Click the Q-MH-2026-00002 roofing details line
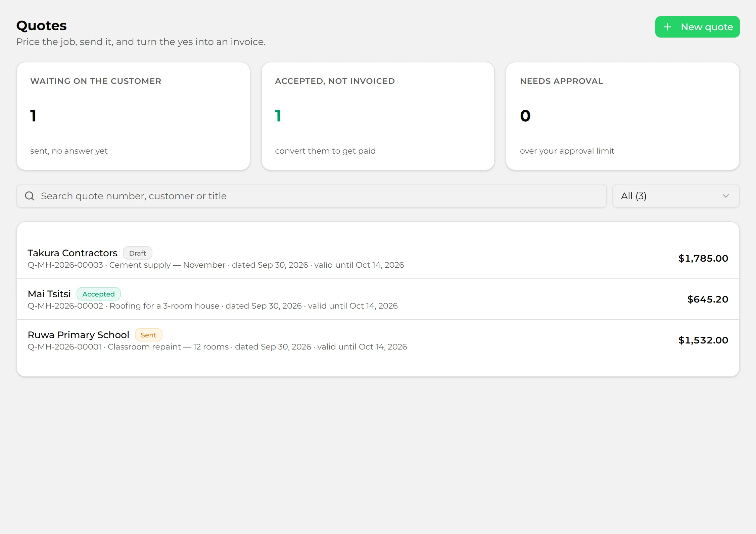The width and height of the screenshot is (756, 534). 212,306
